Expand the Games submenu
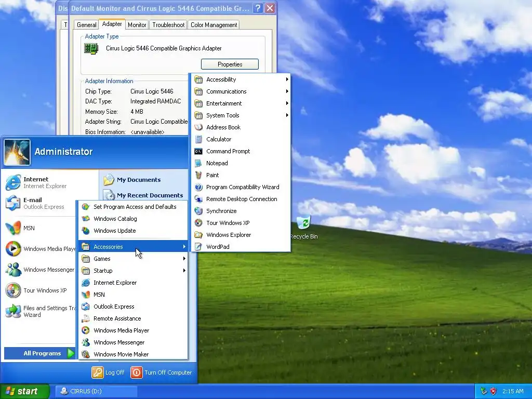The width and height of the screenshot is (532, 399). [x=134, y=259]
